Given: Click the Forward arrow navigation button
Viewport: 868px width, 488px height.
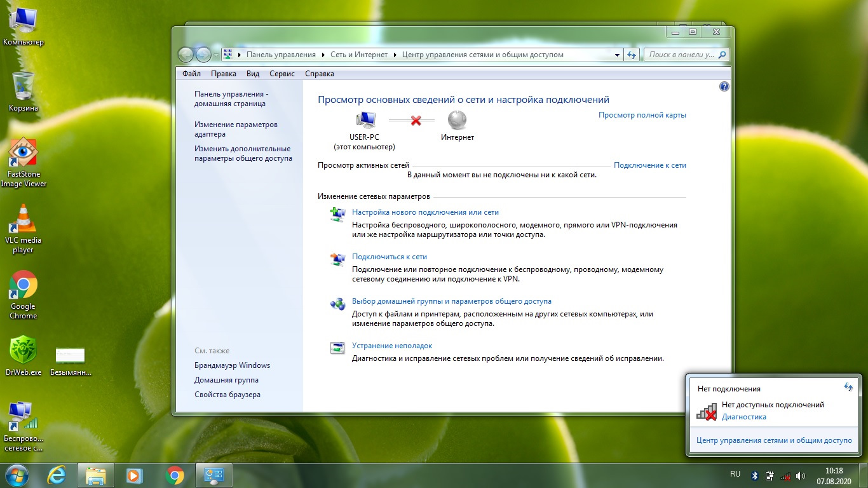Looking at the screenshot, I should [x=203, y=55].
